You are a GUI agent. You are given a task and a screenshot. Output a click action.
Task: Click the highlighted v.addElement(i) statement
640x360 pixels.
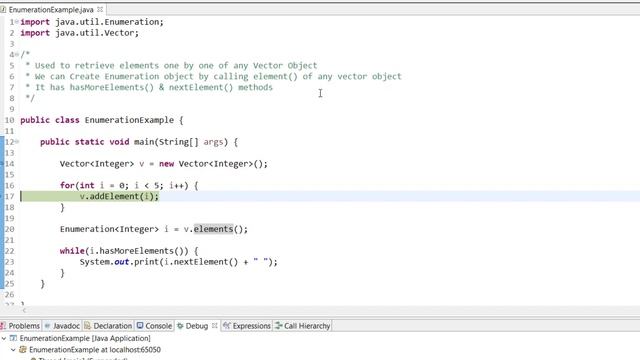click(x=119, y=196)
